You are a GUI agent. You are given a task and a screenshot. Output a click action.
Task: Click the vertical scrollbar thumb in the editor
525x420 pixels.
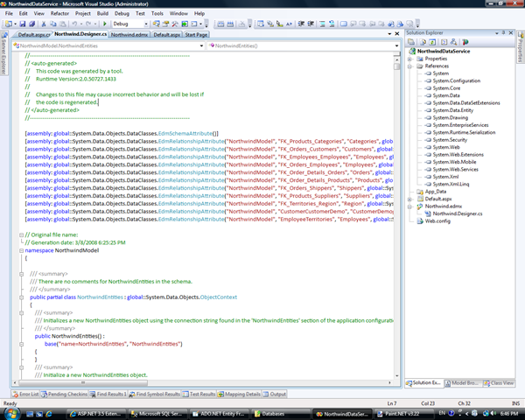tap(396, 66)
